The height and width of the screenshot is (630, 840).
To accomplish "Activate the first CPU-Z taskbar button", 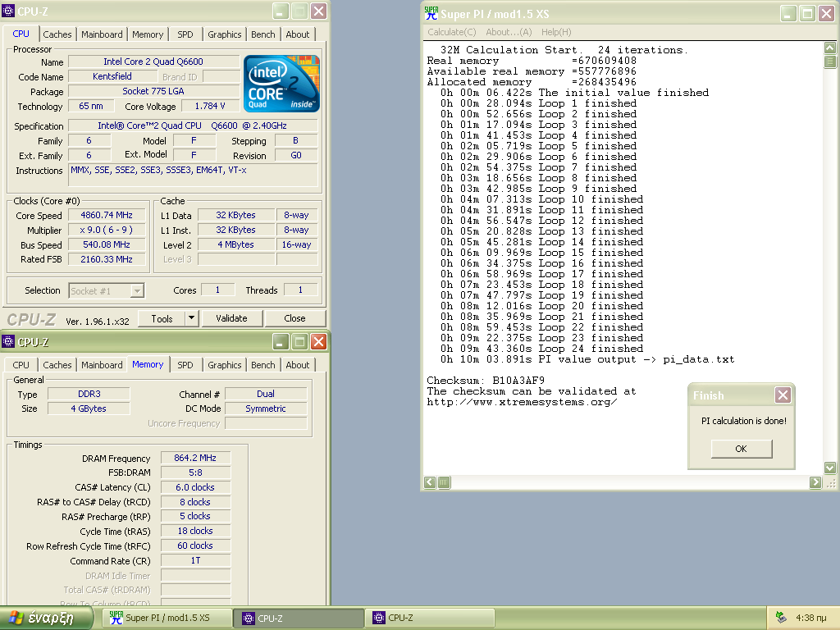I will pyautogui.click(x=299, y=619).
